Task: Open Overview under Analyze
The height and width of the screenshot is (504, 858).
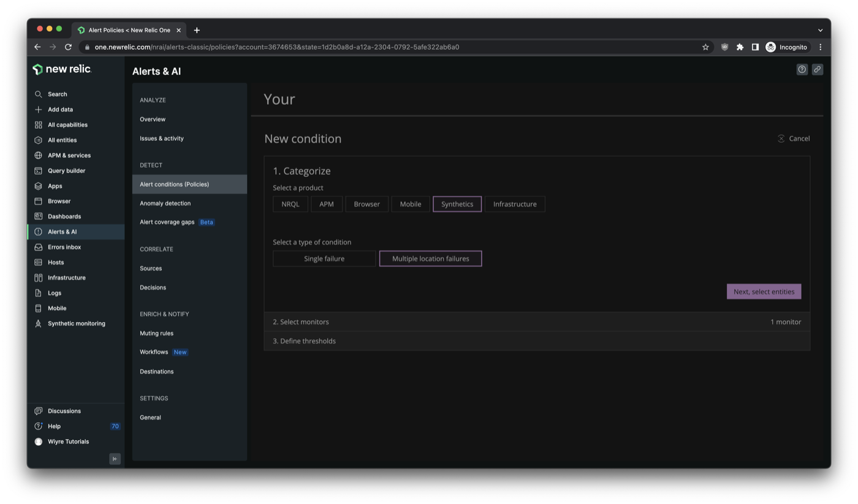Action: click(x=153, y=119)
